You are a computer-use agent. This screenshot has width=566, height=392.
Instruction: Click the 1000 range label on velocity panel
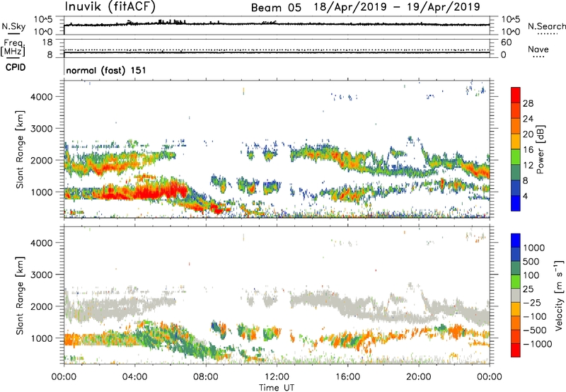(41, 338)
